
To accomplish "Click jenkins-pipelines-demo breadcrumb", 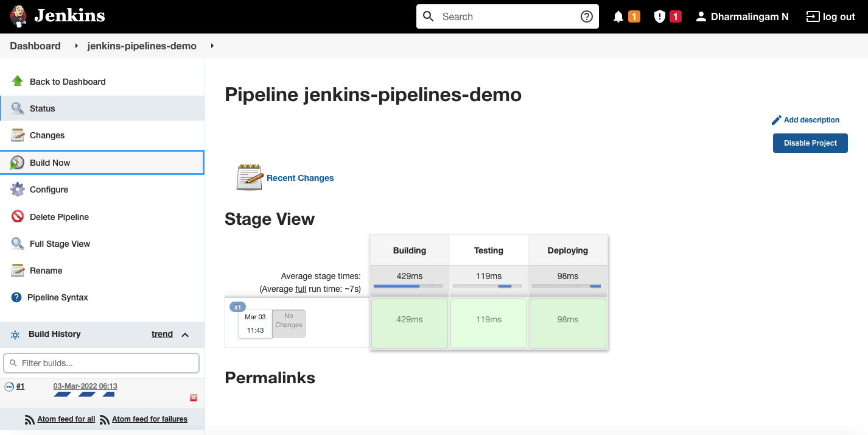I will click(142, 46).
